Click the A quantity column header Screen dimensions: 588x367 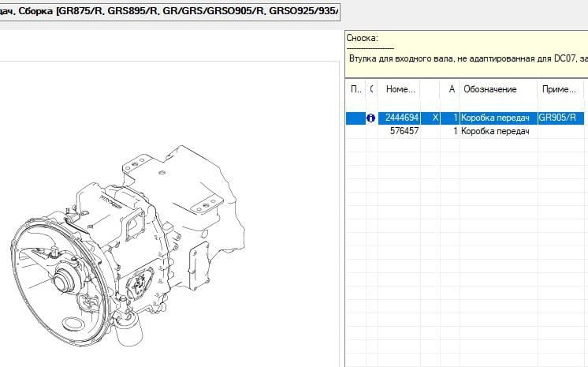(452, 89)
